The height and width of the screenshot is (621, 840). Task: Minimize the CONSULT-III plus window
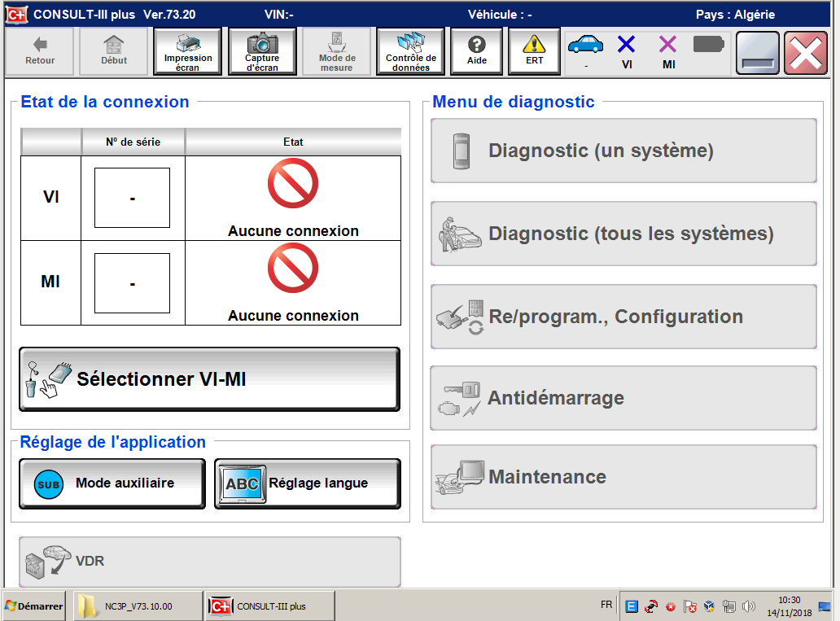tap(758, 53)
